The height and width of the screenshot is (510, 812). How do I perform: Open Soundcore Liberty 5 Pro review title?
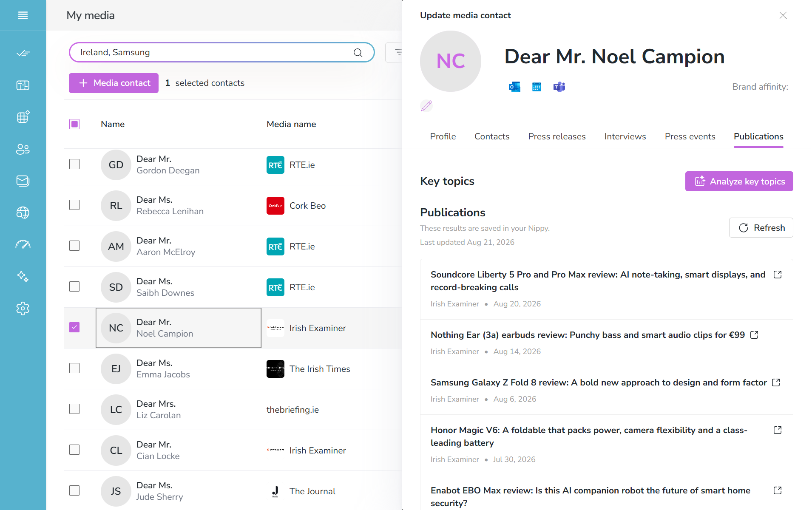point(598,281)
